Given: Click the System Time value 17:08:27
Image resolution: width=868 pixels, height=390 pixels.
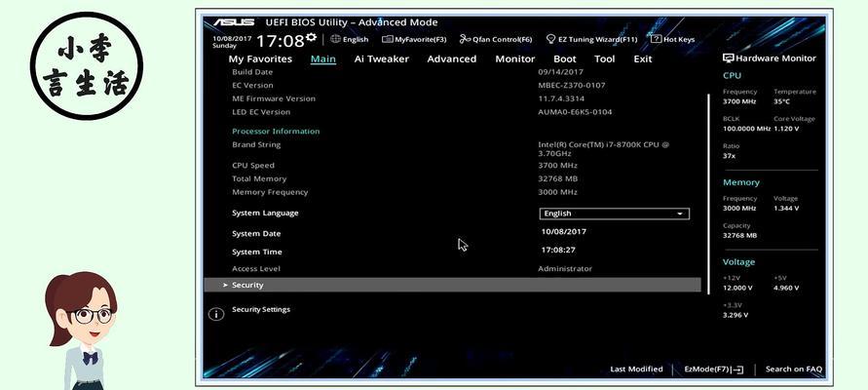Looking at the screenshot, I should [x=558, y=250].
